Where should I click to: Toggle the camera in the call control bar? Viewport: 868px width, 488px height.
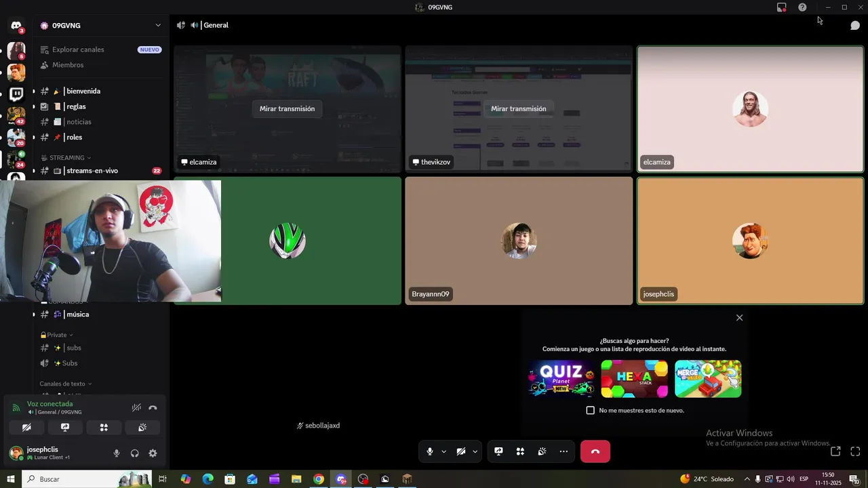461,451
